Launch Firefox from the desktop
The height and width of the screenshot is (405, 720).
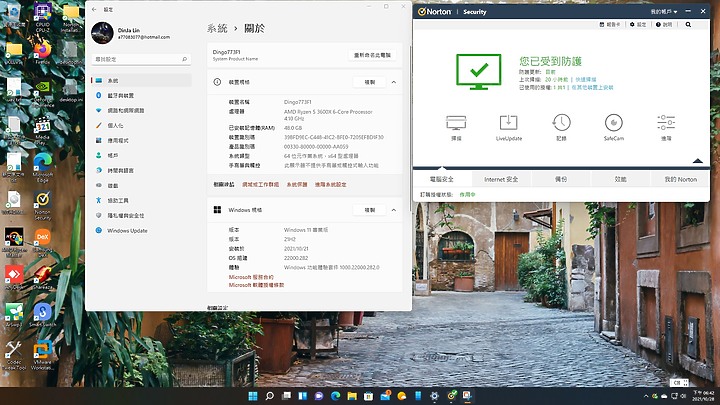[x=43, y=52]
